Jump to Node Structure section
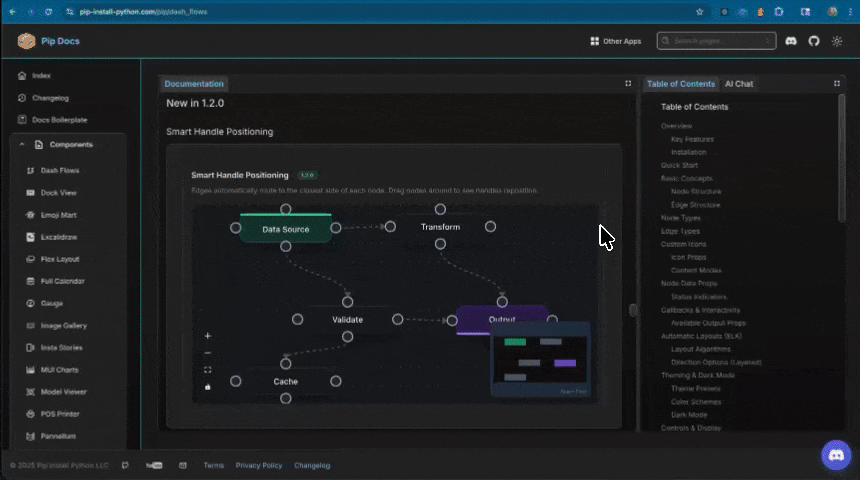The image size is (860, 480). 696,191
